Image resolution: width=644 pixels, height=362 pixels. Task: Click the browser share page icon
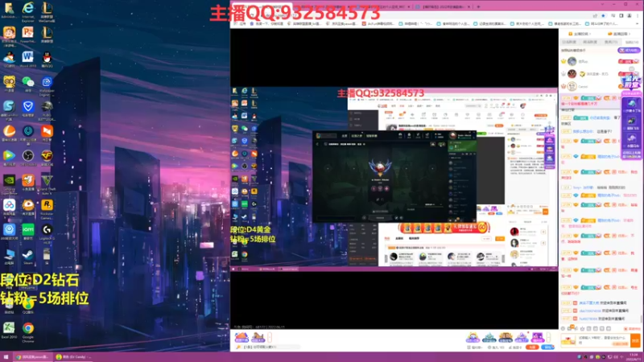pyautogui.click(x=595, y=15)
